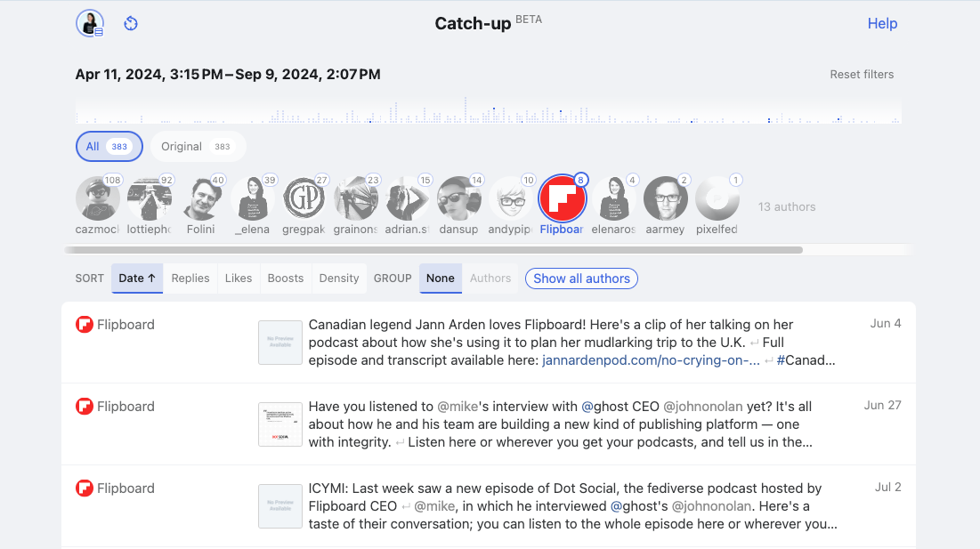980x549 pixels.
Task: Switch to the Original posts filter
Action: tap(198, 147)
